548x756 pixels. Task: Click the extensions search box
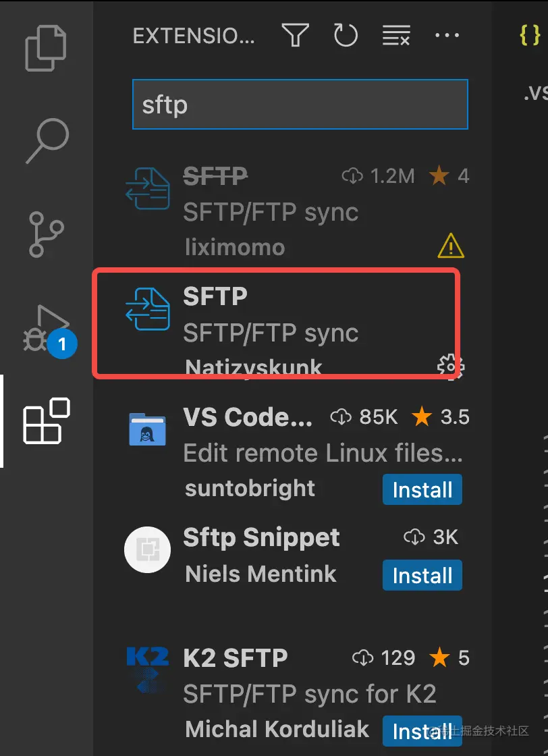[300, 105]
